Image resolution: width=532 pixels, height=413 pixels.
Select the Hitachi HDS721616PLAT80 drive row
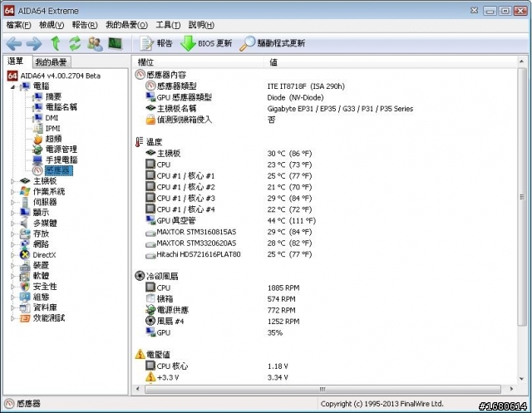coord(326,254)
